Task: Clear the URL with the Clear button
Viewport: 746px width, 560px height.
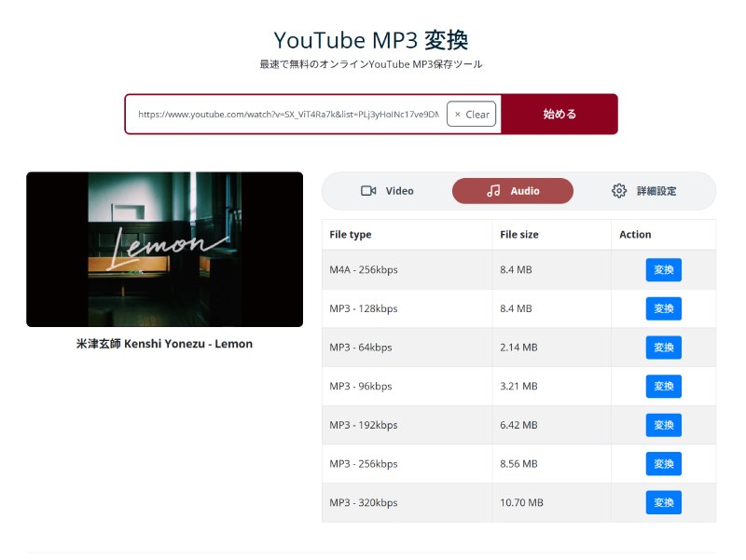Action: pyautogui.click(x=472, y=114)
